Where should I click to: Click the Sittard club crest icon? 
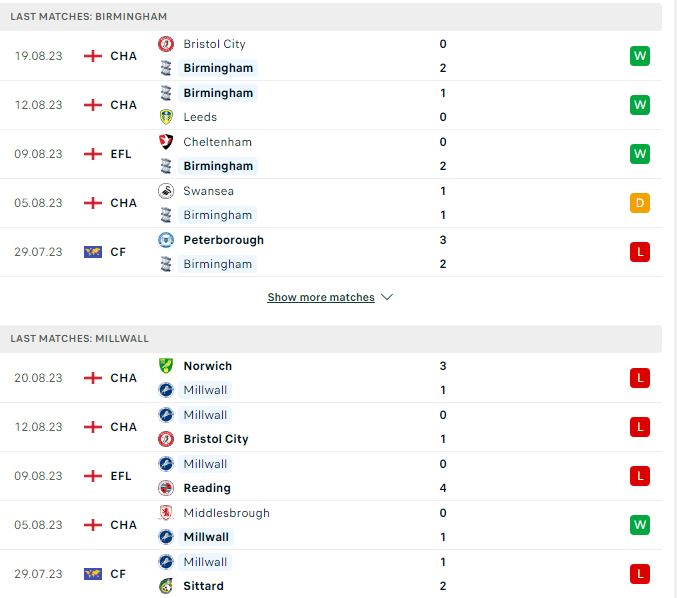(x=166, y=586)
